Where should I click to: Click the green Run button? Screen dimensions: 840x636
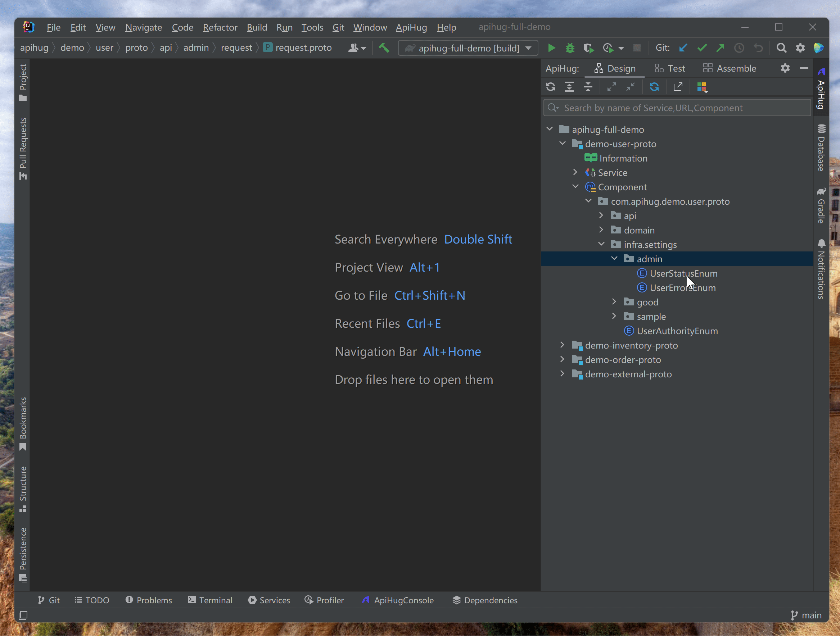pos(551,48)
